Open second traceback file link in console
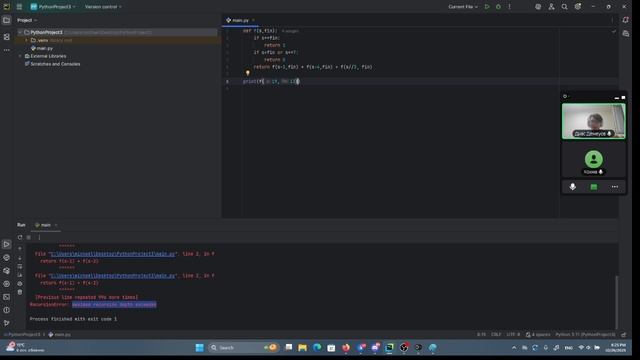Image resolution: width=640 pixels, height=360 pixels. [113, 276]
